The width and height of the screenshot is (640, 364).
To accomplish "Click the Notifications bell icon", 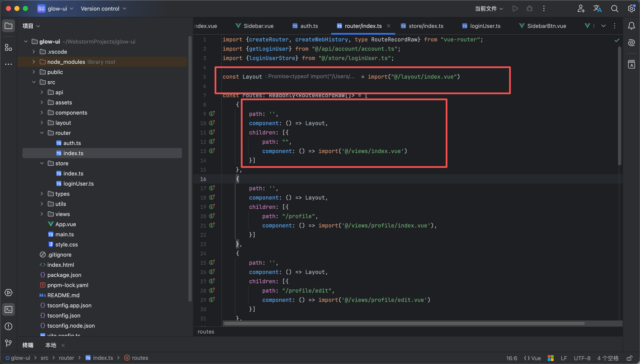I will (x=631, y=26).
